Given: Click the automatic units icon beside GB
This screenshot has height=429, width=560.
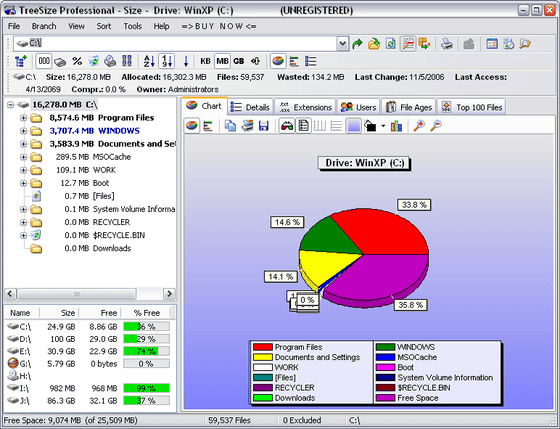Looking at the screenshot, I should pyautogui.click(x=255, y=61).
